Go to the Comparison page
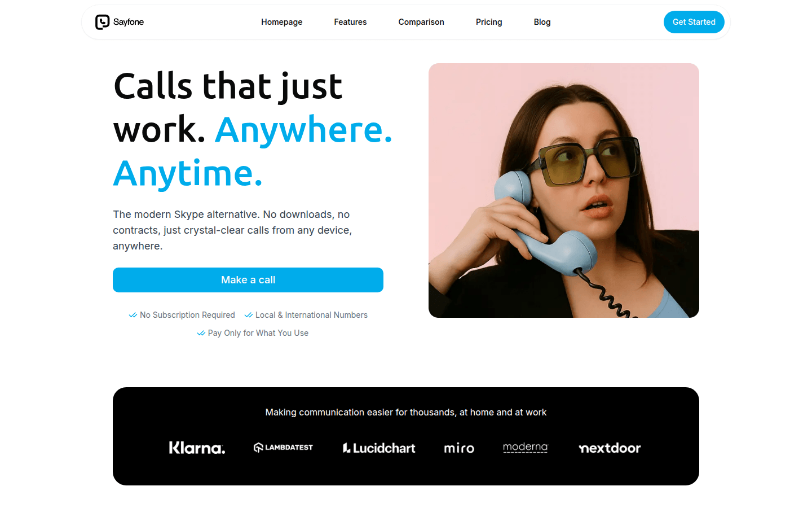This screenshot has width=812, height=508. pyautogui.click(x=421, y=22)
